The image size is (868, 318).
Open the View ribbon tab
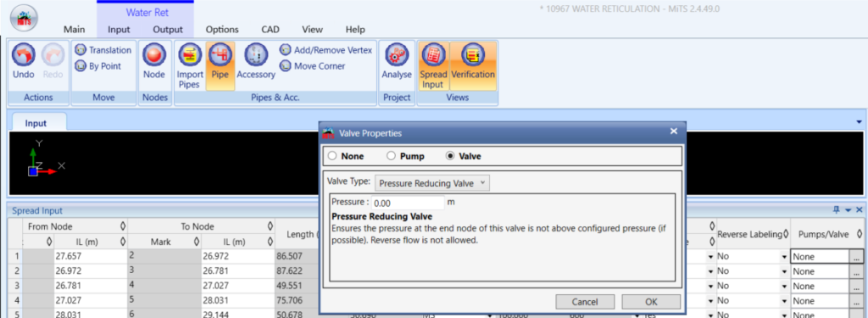[313, 30]
